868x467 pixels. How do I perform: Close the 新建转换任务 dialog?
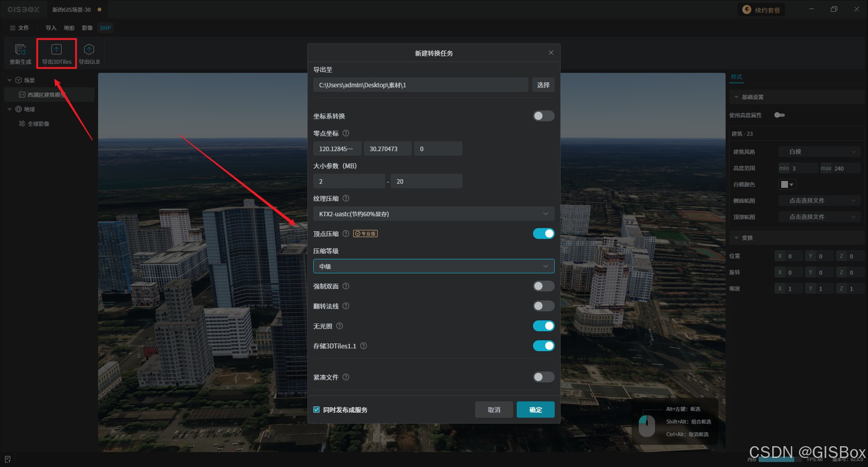coord(551,53)
